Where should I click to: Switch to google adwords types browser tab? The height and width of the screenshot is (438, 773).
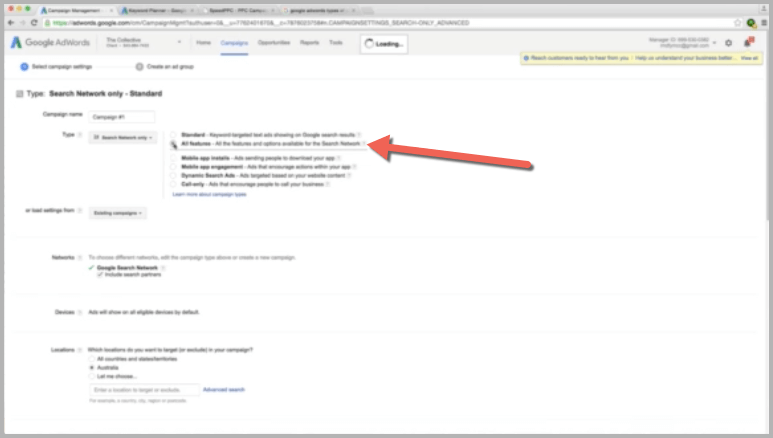[319, 10]
